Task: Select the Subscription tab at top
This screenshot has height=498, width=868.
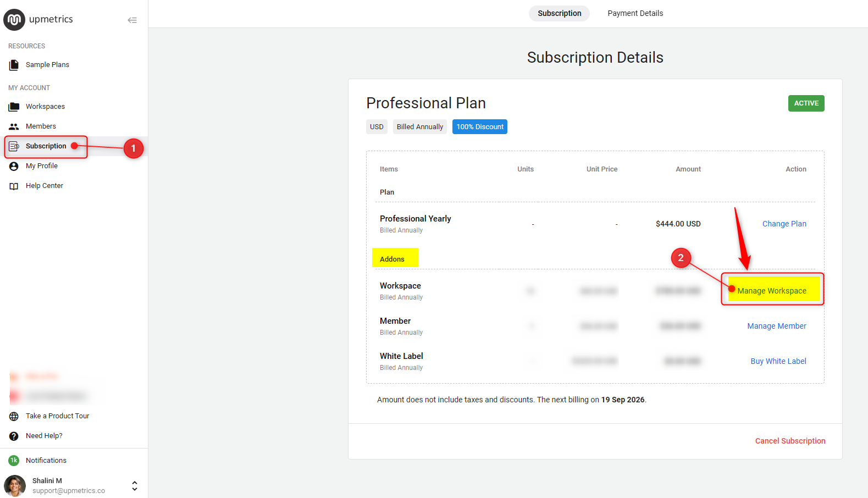Action: pyautogui.click(x=559, y=13)
